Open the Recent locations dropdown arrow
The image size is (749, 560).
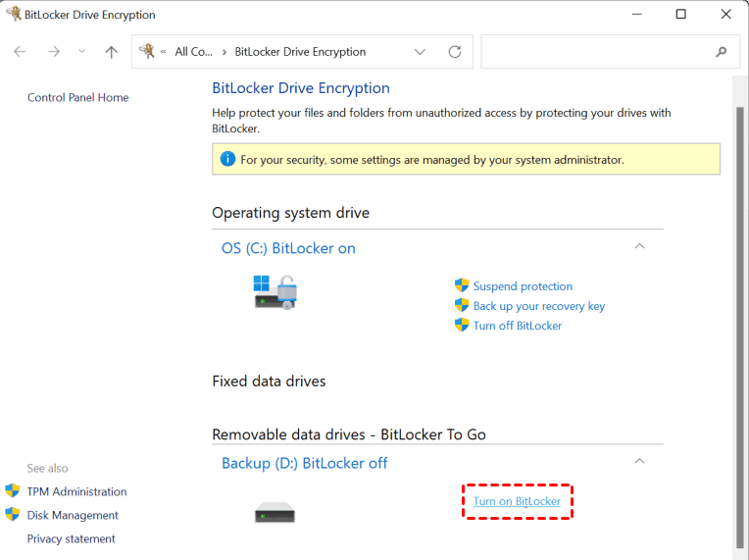pos(81,52)
